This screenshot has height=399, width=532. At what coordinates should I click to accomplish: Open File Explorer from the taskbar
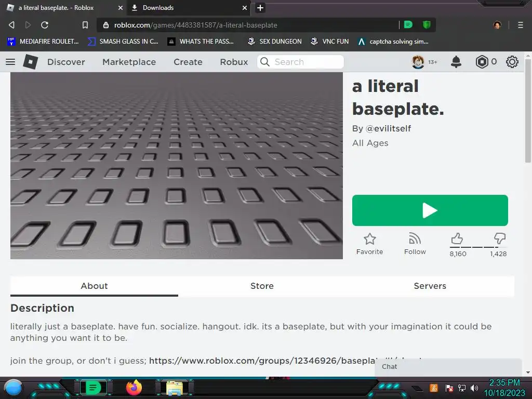[175, 388]
